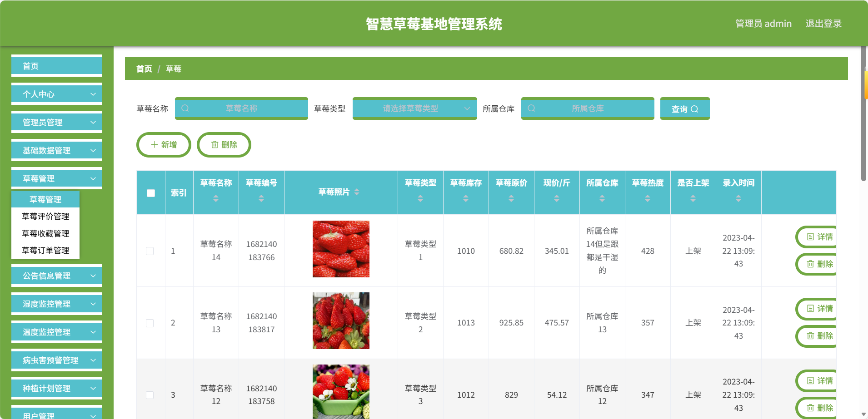This screenshot has height=419, width=868.
Task: Click the 345.01 price cell
Action: click(x=557, y=251)
